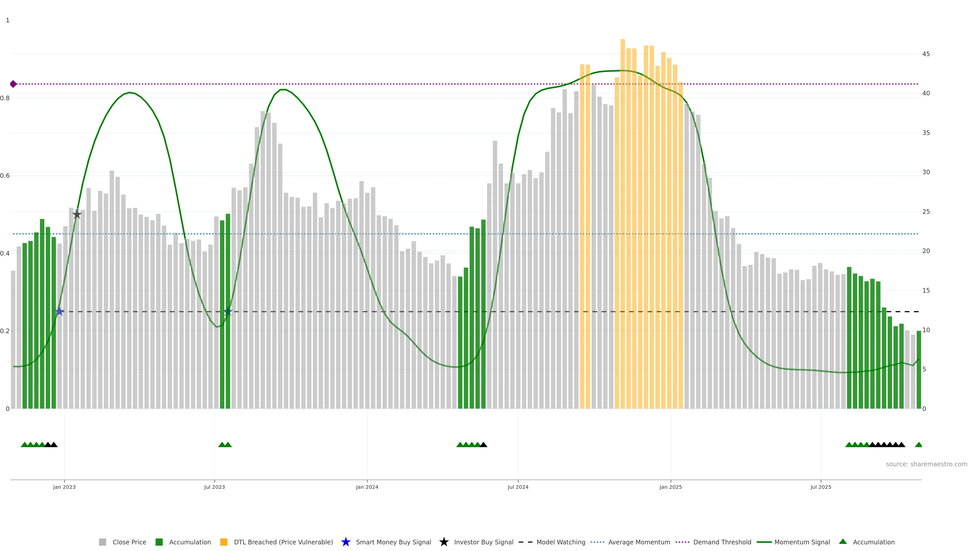
Task: Toggle the Close Price legend entry
Action: [129, 542]
